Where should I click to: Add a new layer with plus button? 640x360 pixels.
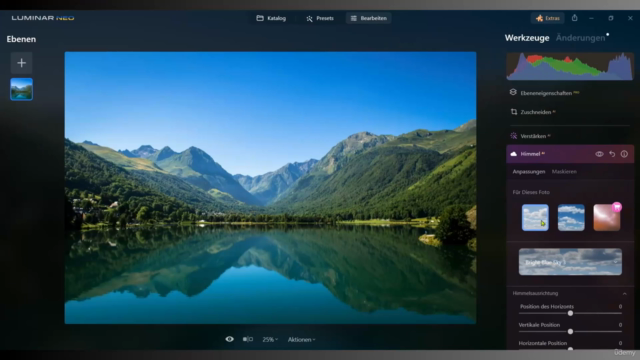(x=22, y=63)
